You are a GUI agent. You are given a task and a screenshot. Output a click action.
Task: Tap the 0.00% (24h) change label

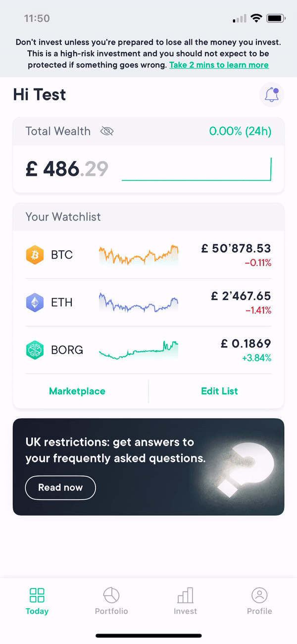tap(240, 131)
